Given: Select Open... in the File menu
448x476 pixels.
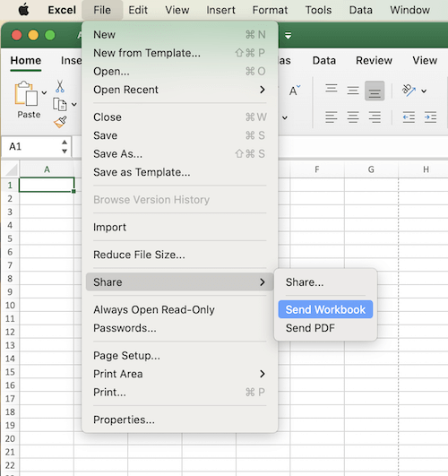Looking at the screenshot, I should click(x=179, y=72).
